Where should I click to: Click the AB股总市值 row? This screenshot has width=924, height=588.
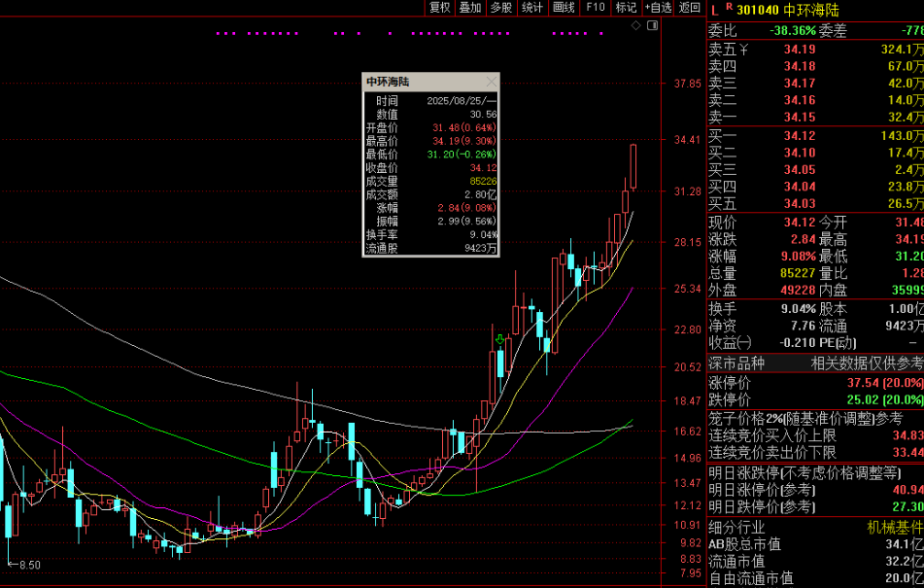click(x=815, y=544)
